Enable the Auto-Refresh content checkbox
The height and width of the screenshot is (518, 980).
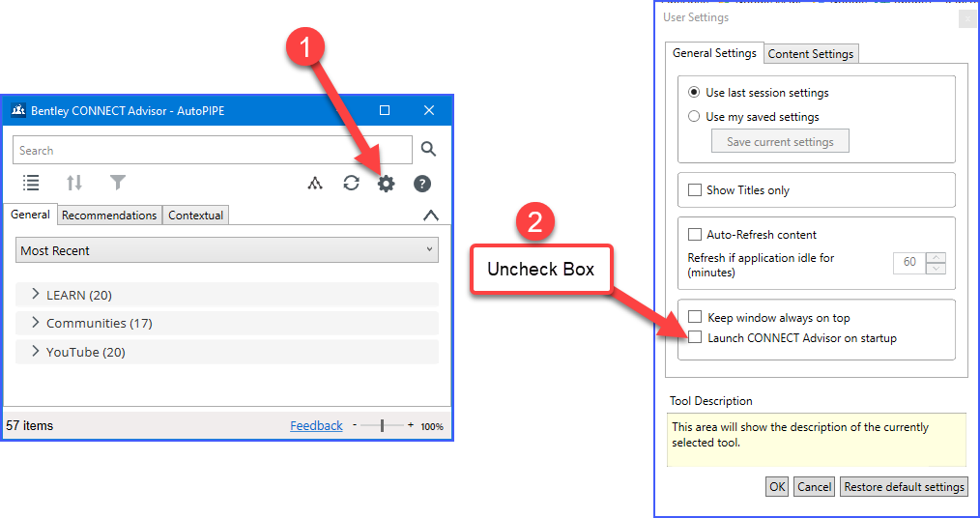click(694, 234)
